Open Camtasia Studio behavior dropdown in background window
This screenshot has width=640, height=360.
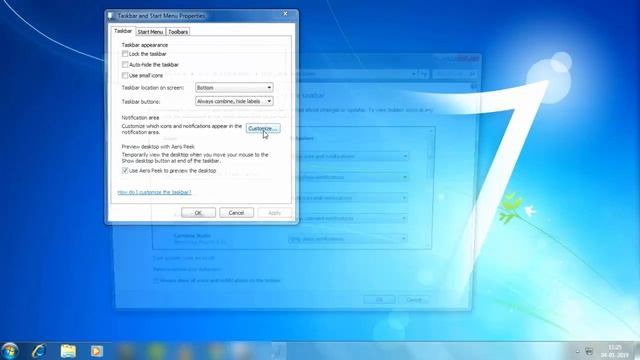click(x=348, y=239)
